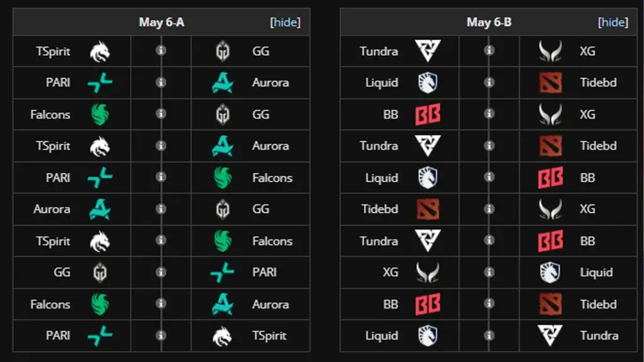Click Tundra logo in Tundra vs XG row
This screenshot has height=362, width=644.
pos(428,51)
